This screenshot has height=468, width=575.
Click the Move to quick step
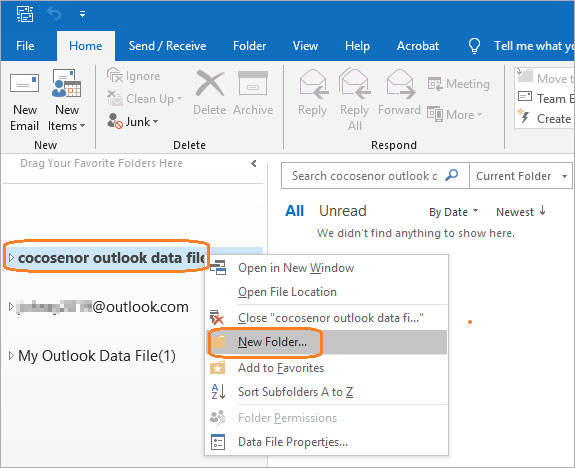pos(545,78)
